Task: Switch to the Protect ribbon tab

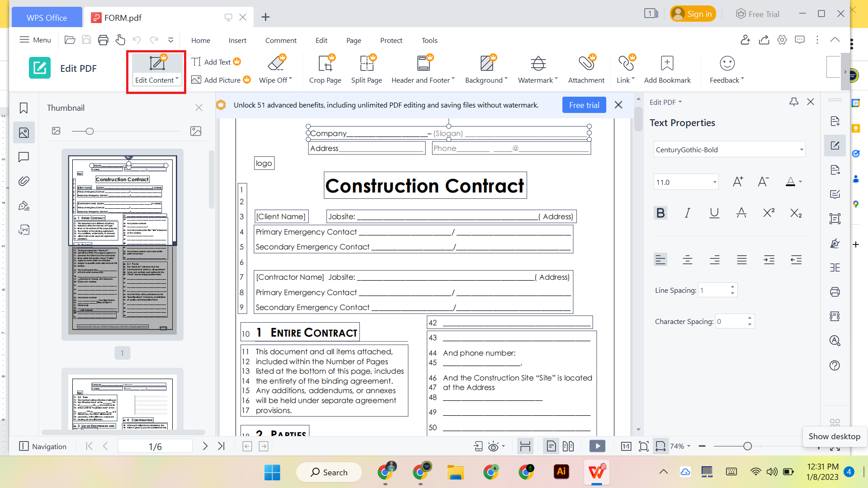Action: point(391,40)
